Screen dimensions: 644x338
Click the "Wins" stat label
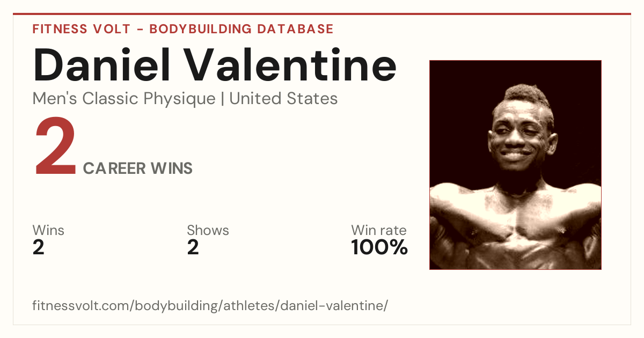click(x=48, y=230)
